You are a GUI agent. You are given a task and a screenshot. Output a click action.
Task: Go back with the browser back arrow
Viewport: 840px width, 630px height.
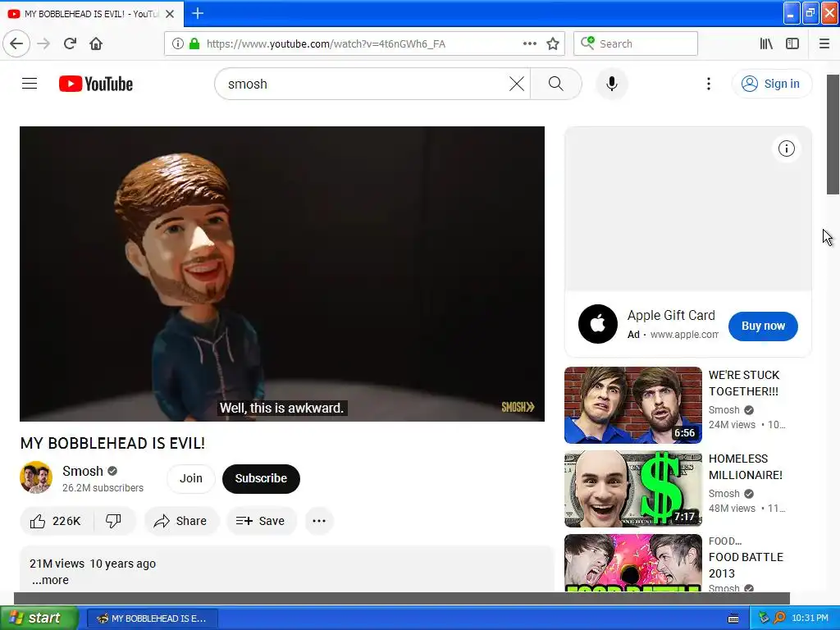[16, 43]
